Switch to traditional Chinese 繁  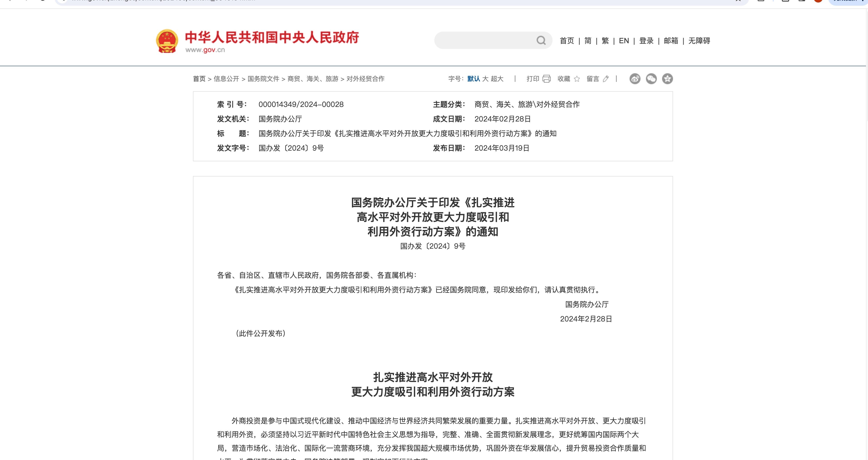tap(605, 41)
